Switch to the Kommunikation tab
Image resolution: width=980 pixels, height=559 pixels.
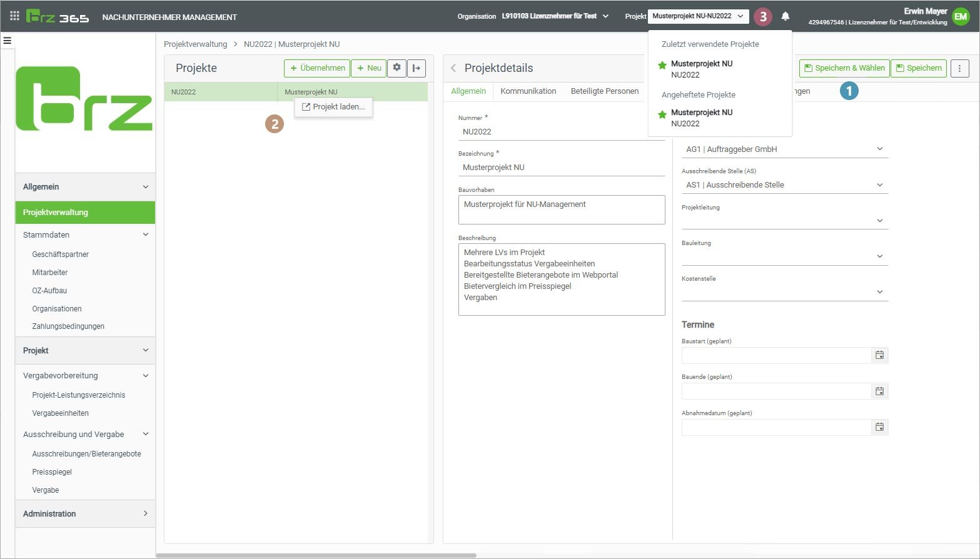(x=528, y=91)
